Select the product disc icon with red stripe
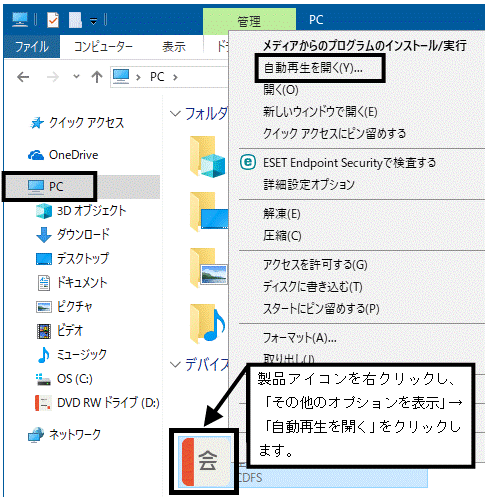The width and height of the screenshot is (485, 497). pyautogui.click(x=205, y=461)
